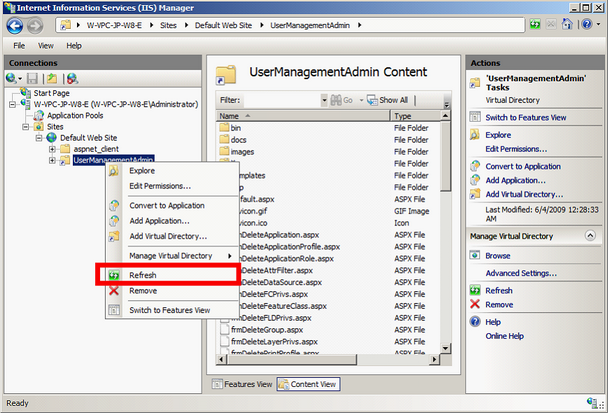
Task: Open the dropdown arrow next to Go
Action: [361, 100]
